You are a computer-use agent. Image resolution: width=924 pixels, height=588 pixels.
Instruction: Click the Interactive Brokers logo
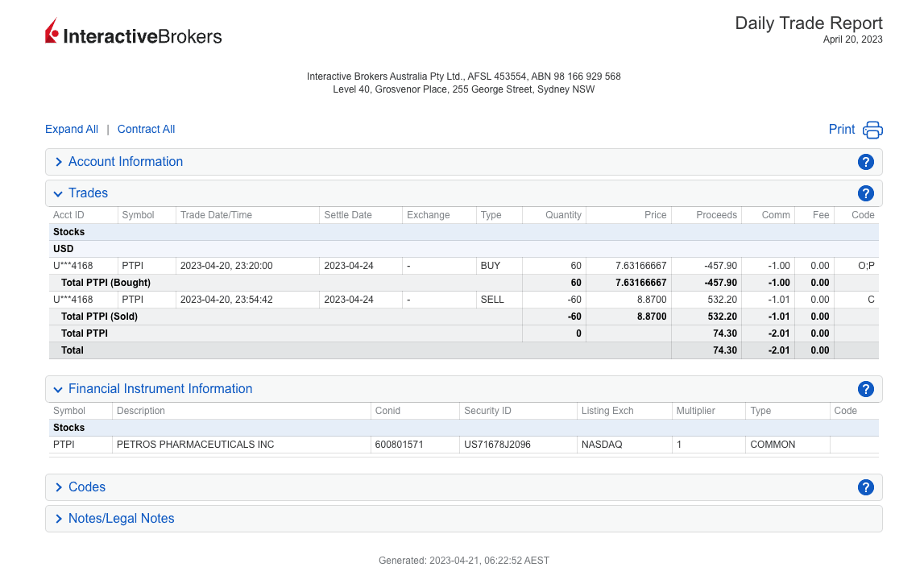click(x=134, y=33)
